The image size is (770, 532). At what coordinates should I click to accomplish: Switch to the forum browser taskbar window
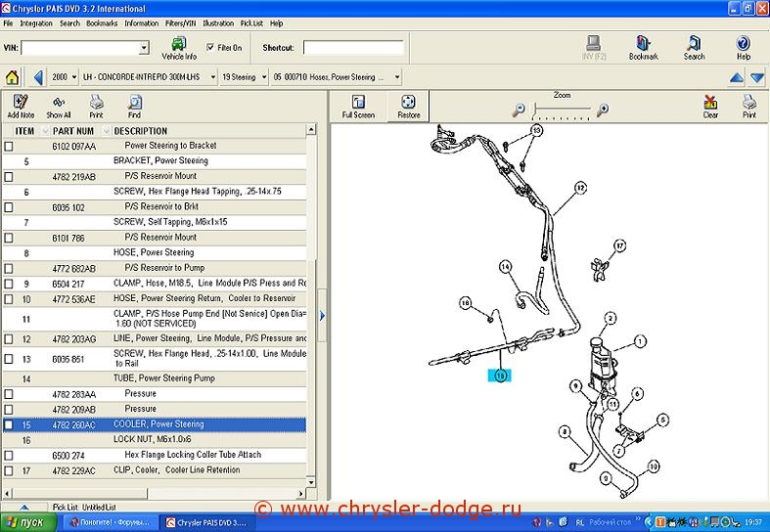tap(111, 522)
